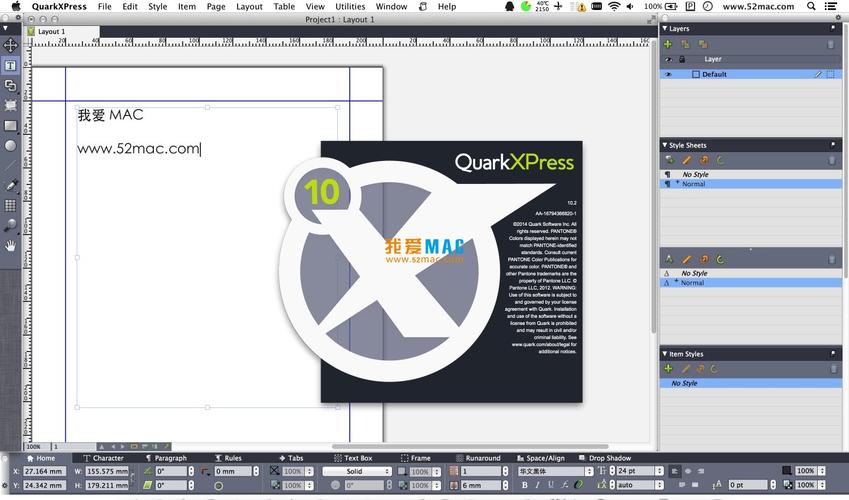Viewport: 849px width, 500px height.
Task: Collapse the Layers panel
Action: point(665,28)
